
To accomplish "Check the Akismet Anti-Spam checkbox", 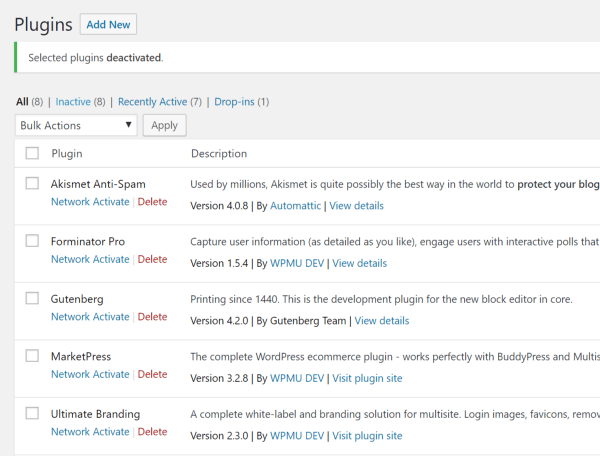I will (x=32, y=183).
